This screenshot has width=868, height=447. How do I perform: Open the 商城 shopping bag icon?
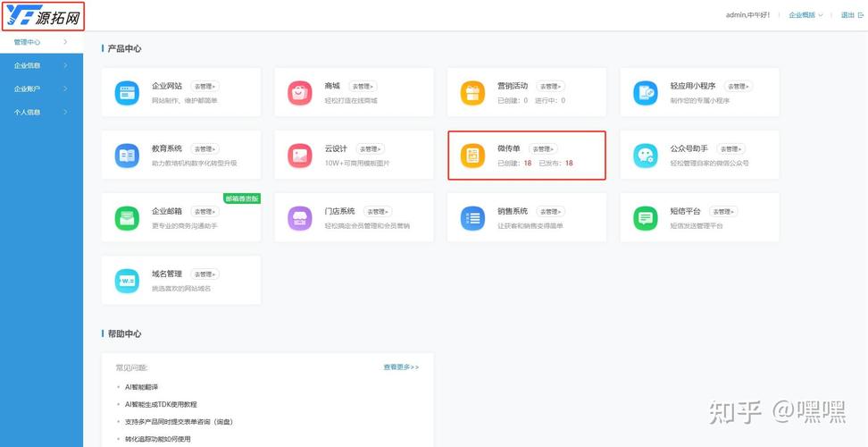299,92
